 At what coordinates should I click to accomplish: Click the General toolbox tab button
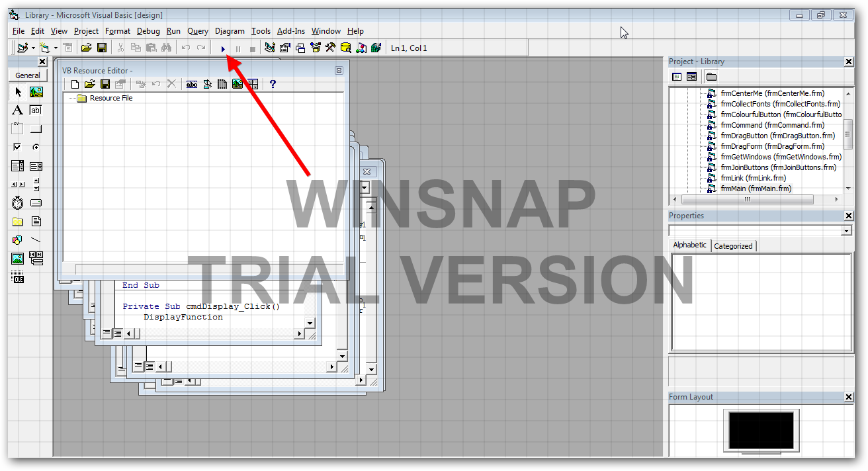click(28, 75)
